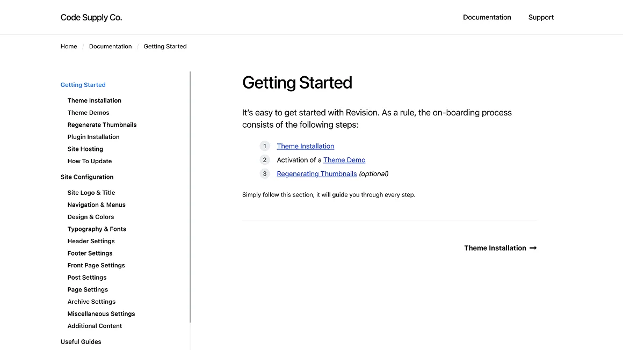This screenshot has width=623, height=364.
Task: Expand the Useful Guides section
Action: coord(81,342)
